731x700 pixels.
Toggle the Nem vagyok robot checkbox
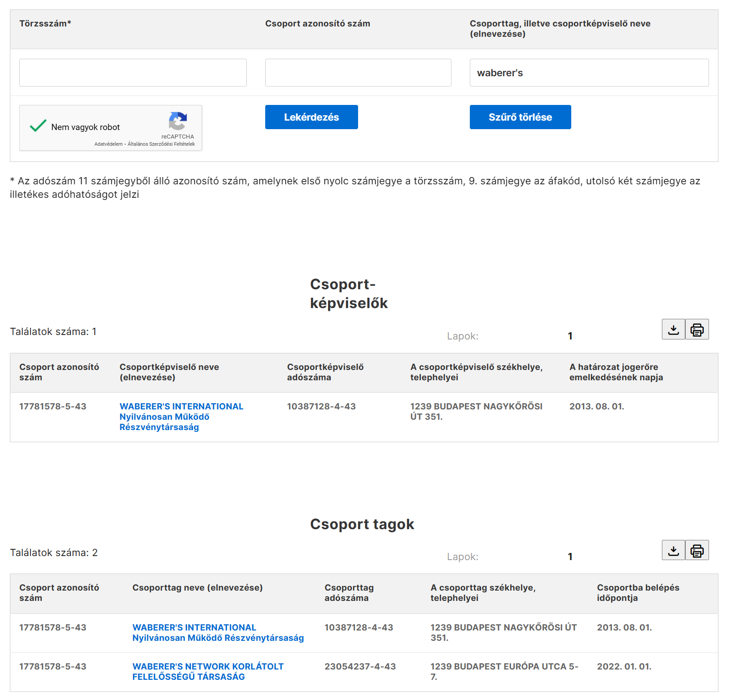point(38,126)
